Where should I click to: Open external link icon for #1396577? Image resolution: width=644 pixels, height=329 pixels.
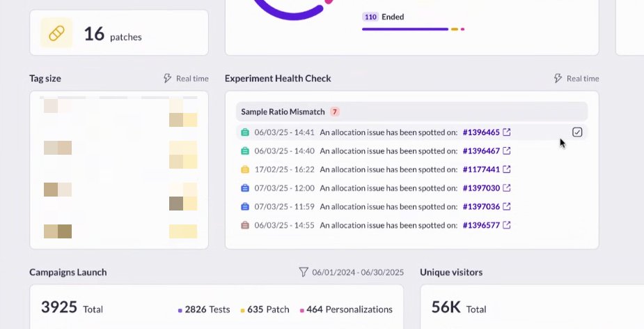[507, 225]
